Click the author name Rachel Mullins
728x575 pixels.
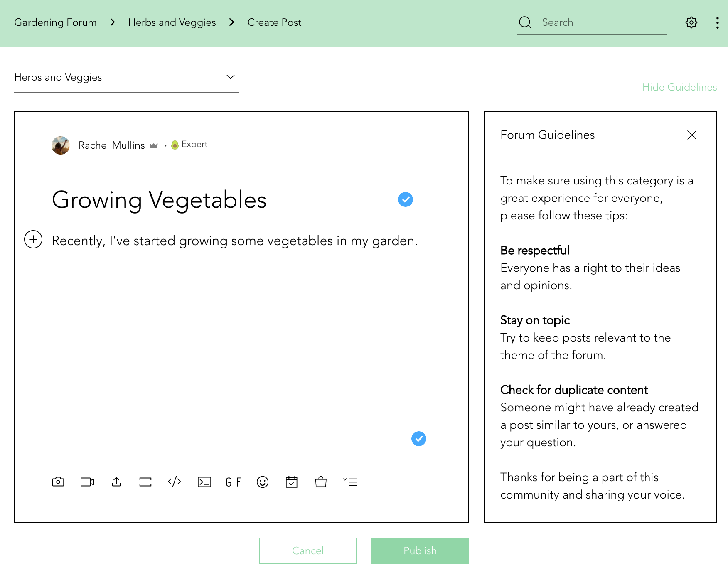pos(112,145)
